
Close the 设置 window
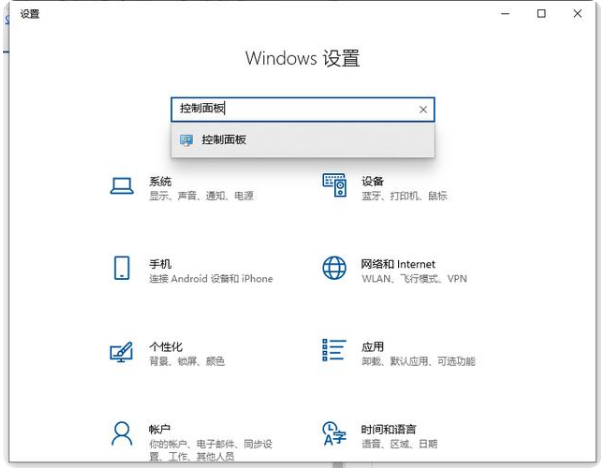(x=577, y=14)
